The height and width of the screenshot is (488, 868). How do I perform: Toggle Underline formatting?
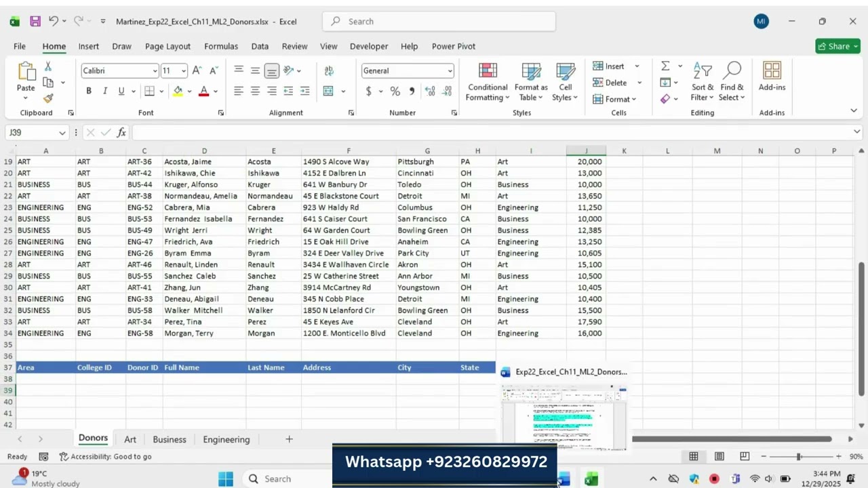(x=121, y=91)
